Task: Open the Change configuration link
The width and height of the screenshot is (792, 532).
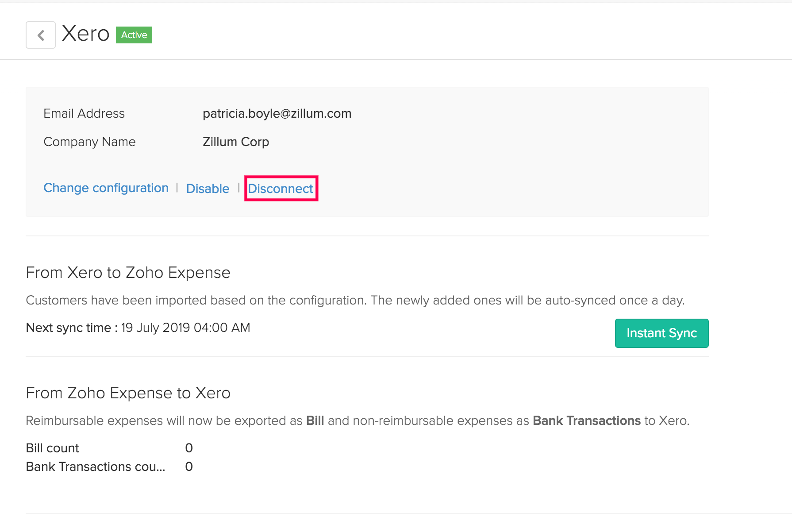Action: 106,188
